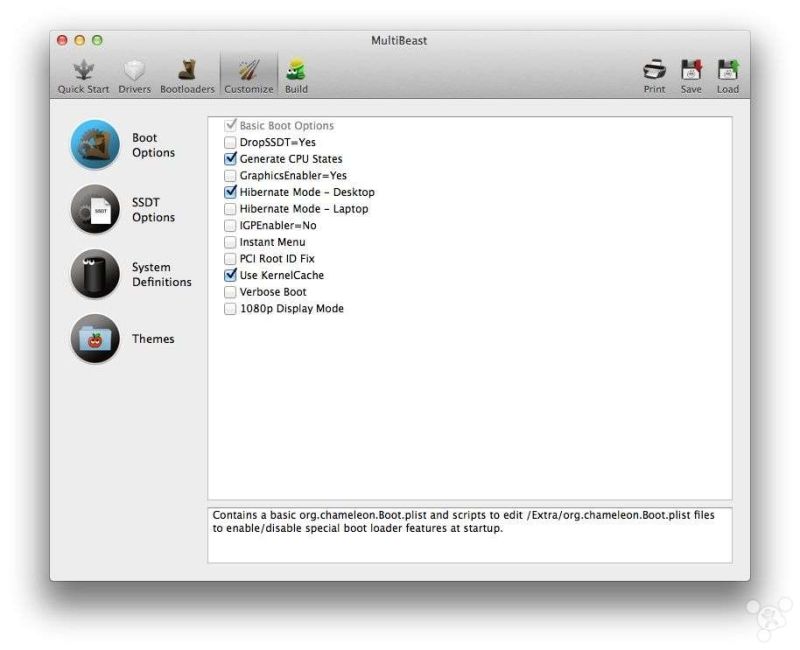Toggle the Basic Boot Options checkbox
The image size is (800, 650).
pos(231,125)
